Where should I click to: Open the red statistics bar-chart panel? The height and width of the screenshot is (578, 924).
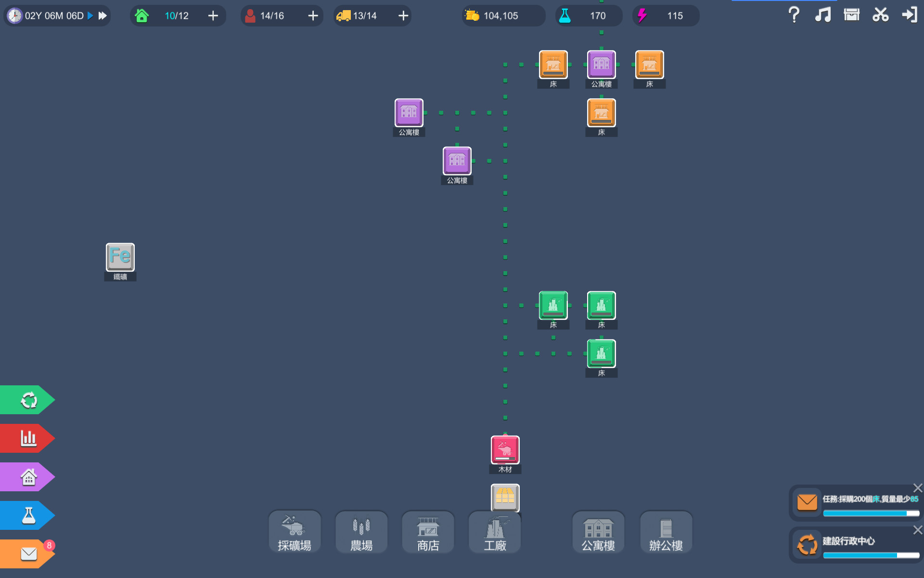[x=27, y=438]
